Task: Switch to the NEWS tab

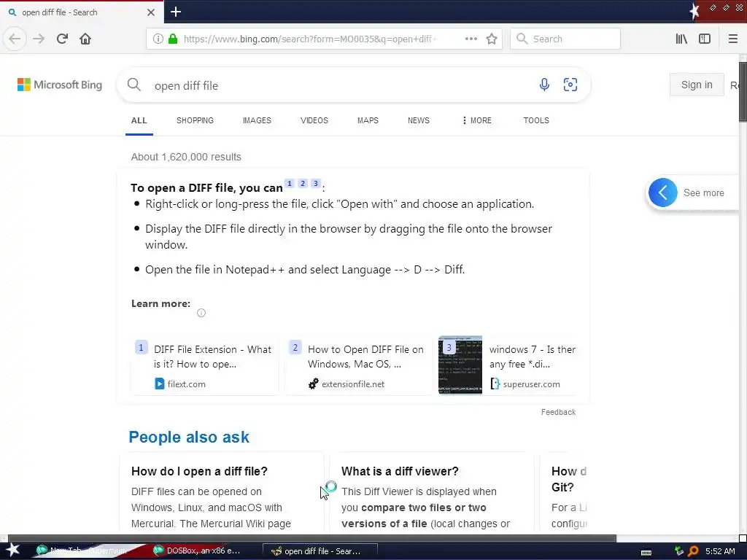Action: (418, 120)
